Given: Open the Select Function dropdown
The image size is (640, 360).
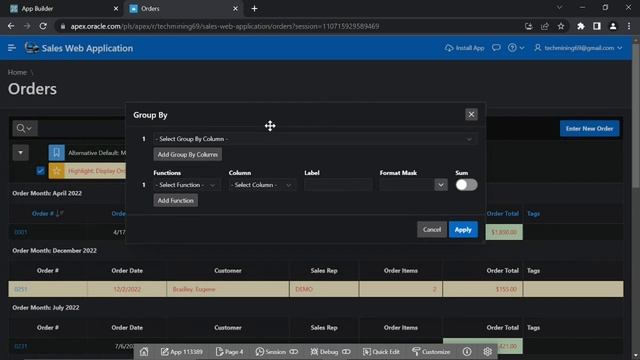Looking at the screenshot, I should point(186,185).
